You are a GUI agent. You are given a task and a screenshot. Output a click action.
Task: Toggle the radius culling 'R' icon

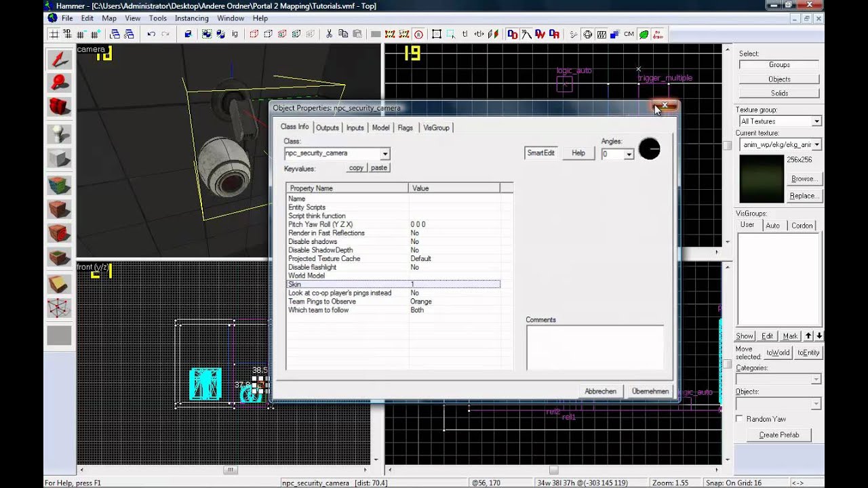click(418, 34)
